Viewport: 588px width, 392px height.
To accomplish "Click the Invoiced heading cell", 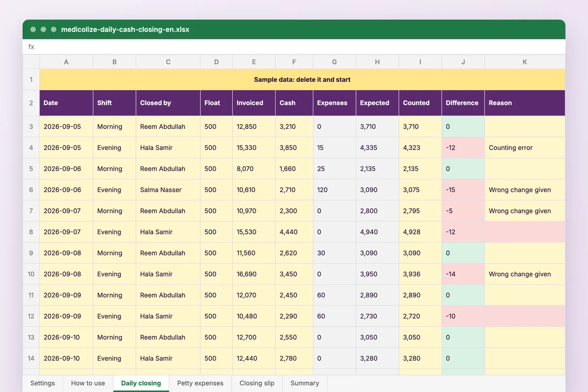I will [254, 103].
